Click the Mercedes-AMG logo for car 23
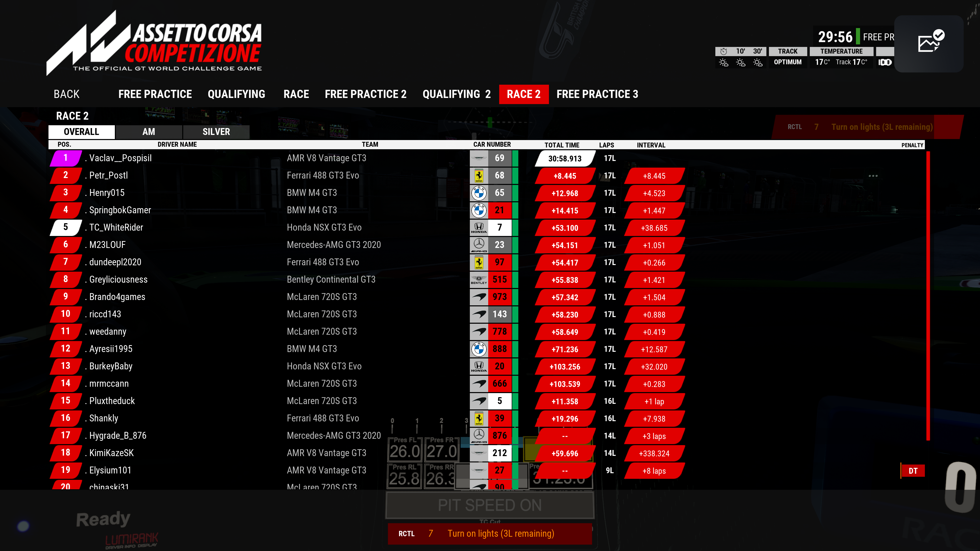 coord(479,245)
